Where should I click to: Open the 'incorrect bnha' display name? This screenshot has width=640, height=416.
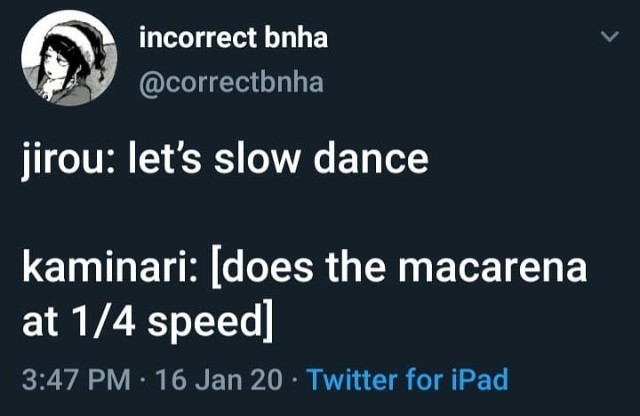233,39
